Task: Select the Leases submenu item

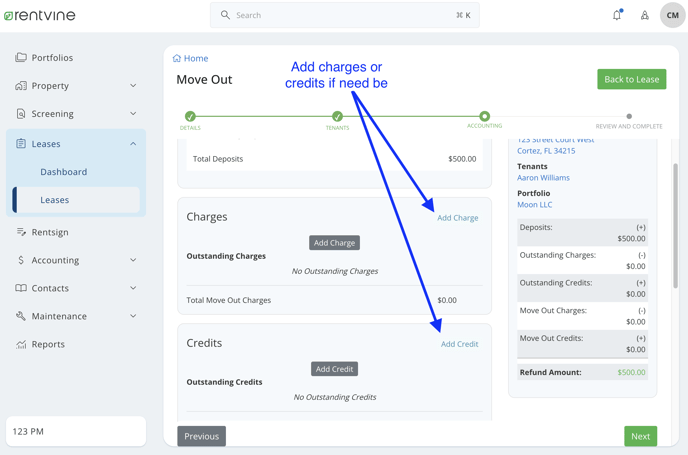Action: (55, 200)
